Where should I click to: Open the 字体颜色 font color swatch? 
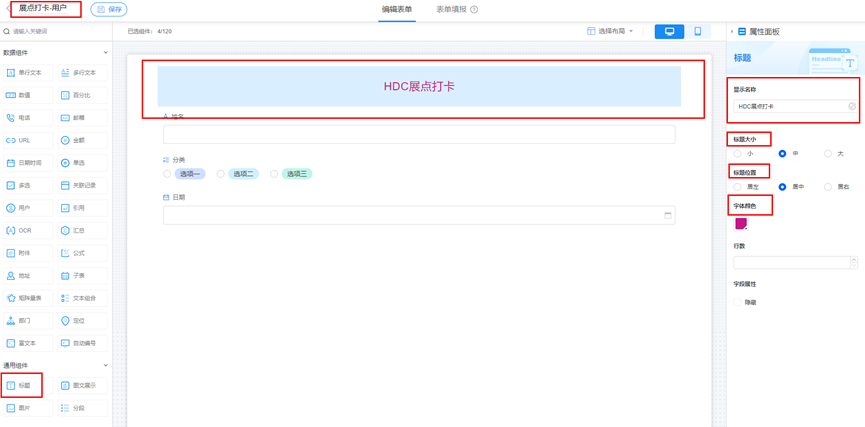[741, 223]
